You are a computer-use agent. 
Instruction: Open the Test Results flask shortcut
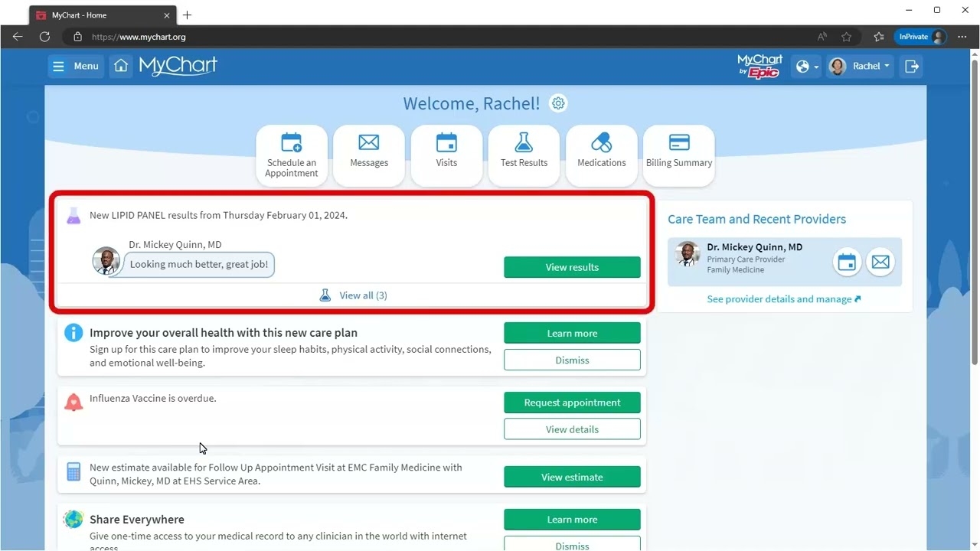[524, 155]
